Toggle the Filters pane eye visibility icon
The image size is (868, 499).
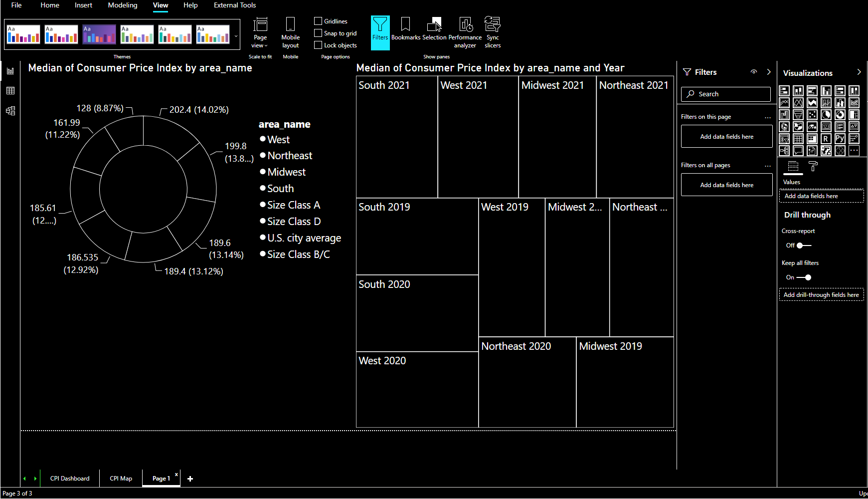click(754, 72)
